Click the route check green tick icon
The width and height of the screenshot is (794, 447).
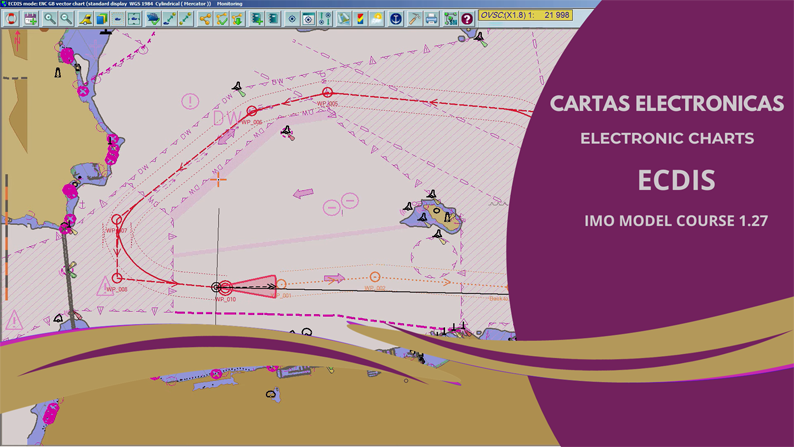(x=221, y=19)
